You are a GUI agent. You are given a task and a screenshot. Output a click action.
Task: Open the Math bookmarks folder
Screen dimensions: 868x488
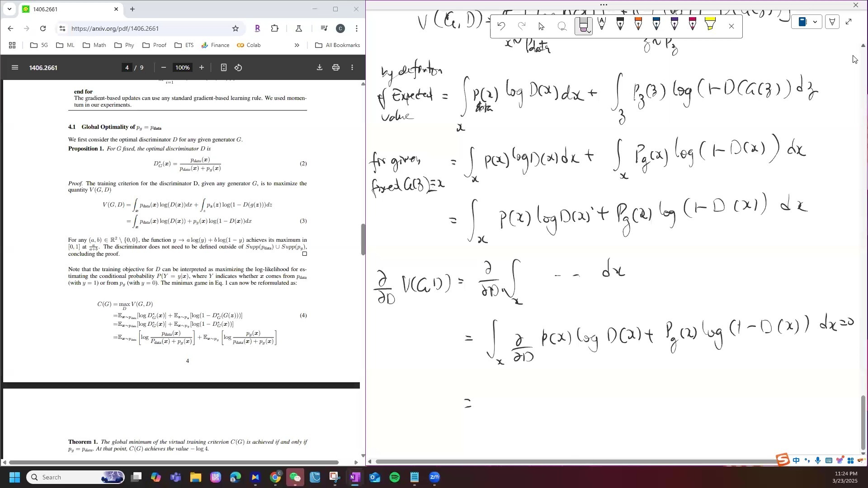pos(94,45)
